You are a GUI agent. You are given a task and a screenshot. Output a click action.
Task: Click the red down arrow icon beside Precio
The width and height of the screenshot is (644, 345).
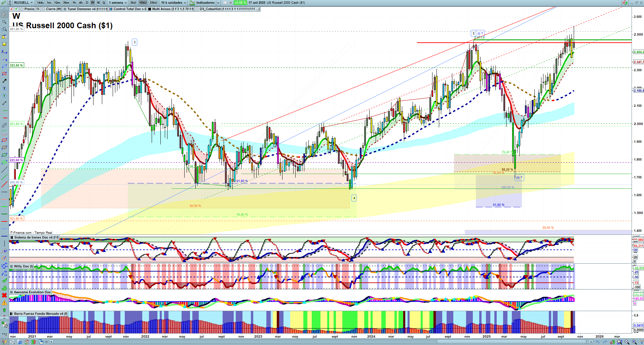tap(12, 9)
